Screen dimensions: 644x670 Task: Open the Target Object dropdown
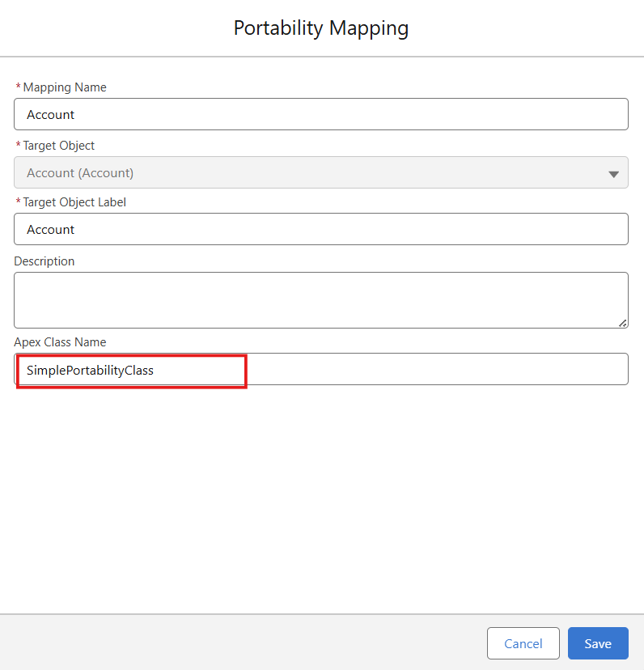click(x=320, y=172)
